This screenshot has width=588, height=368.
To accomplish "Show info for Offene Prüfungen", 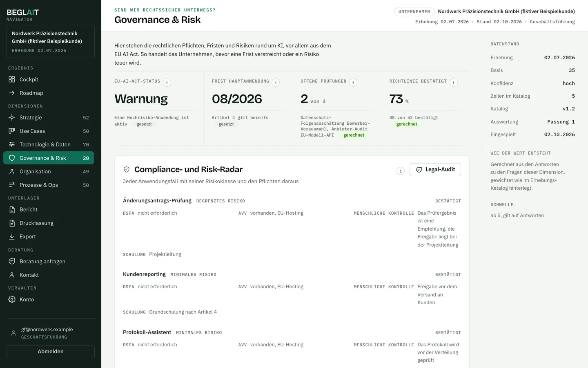I will pos(353,83).
